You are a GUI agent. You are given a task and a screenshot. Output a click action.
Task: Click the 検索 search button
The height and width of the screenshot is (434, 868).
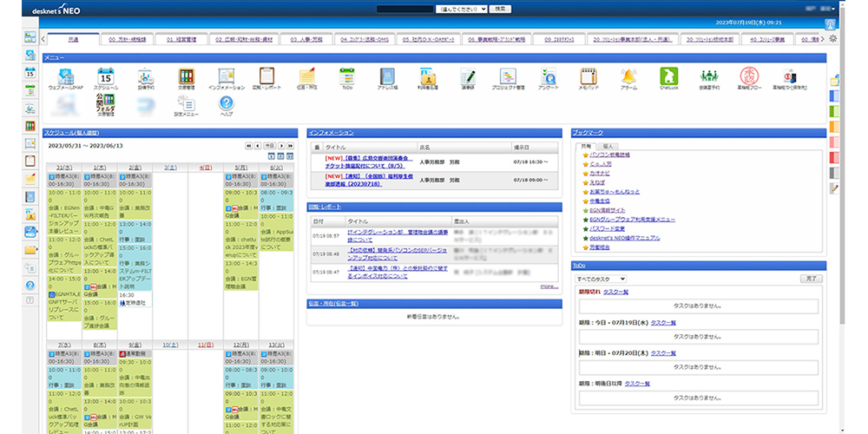coord(501,8)
